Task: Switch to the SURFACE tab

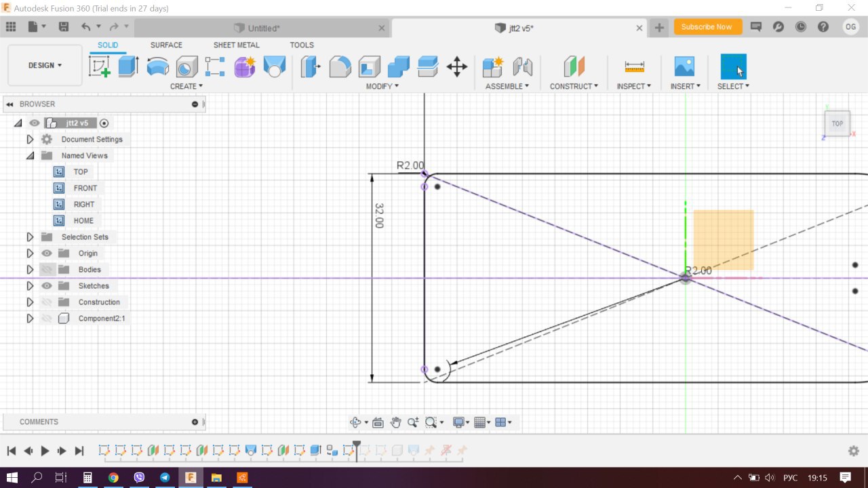Action: (x=166, y=45)
